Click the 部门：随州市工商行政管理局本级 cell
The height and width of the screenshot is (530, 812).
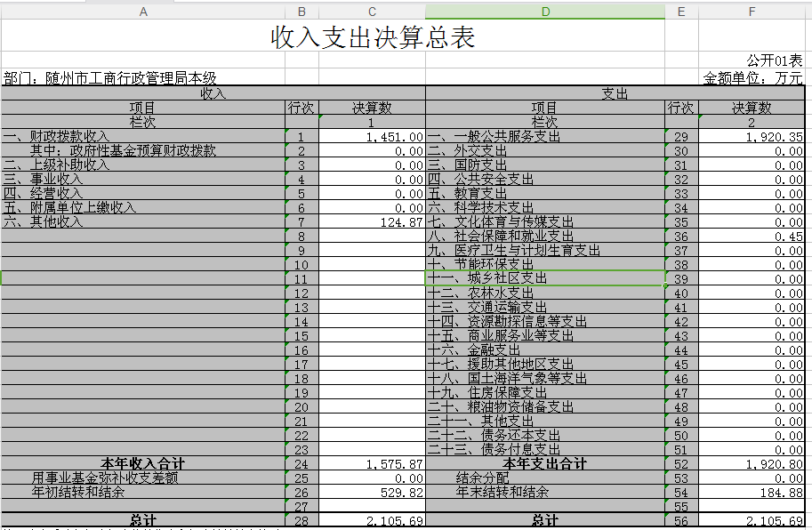pyautogui.click(x=110, y=78)
